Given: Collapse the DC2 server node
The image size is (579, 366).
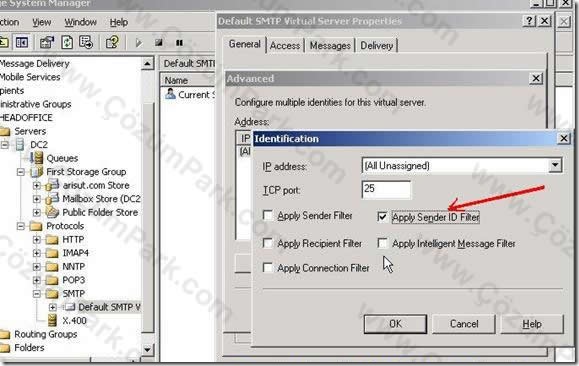Looking at the screenshot, I should [4, 144].
